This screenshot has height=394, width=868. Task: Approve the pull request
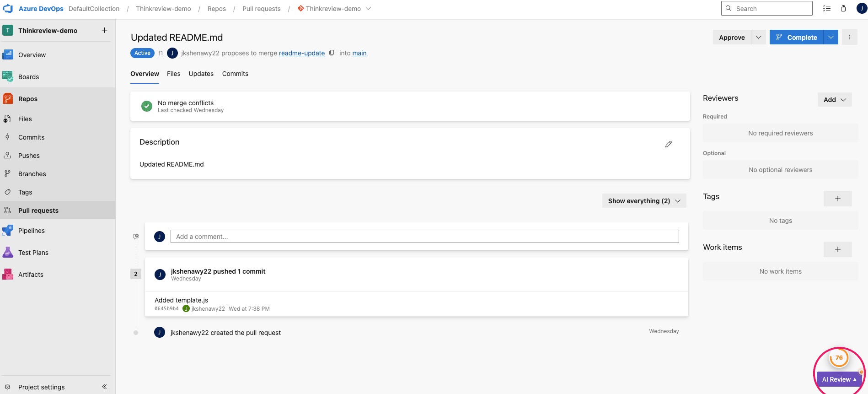tap(732, 38)
